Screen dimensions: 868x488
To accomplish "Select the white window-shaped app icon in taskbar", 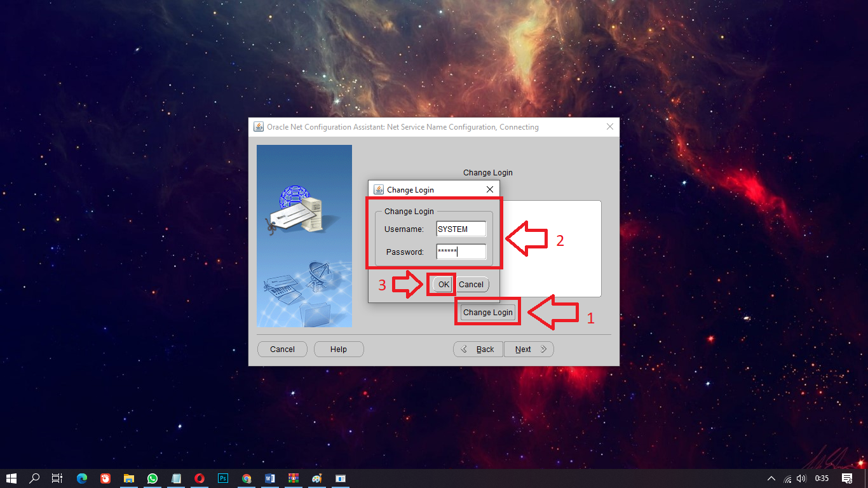I will tap(341, 478).
